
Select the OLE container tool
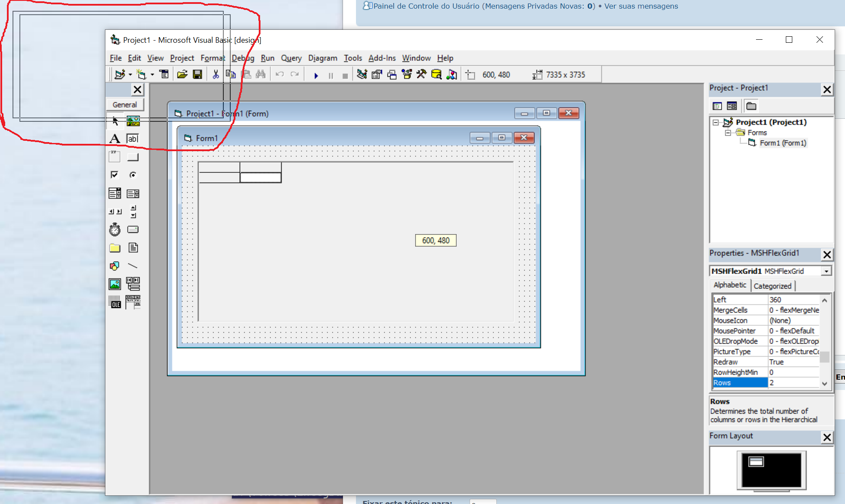pos(114,302)
